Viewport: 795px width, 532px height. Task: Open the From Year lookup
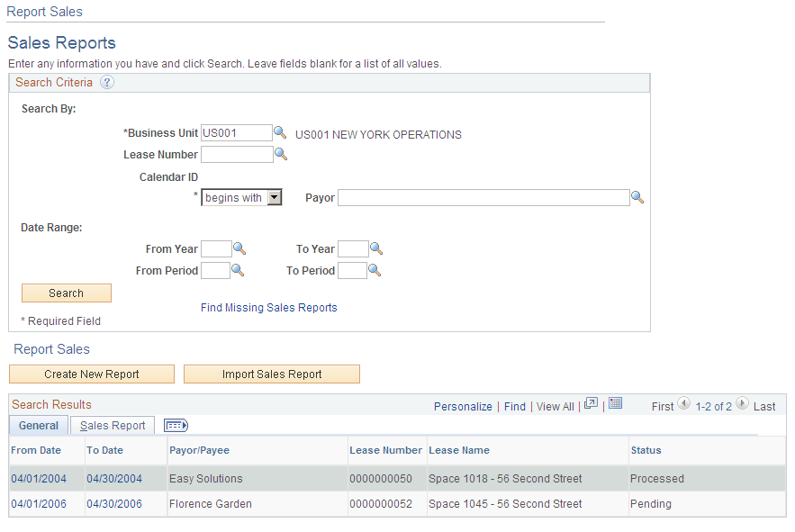click(x=236, y=248)
